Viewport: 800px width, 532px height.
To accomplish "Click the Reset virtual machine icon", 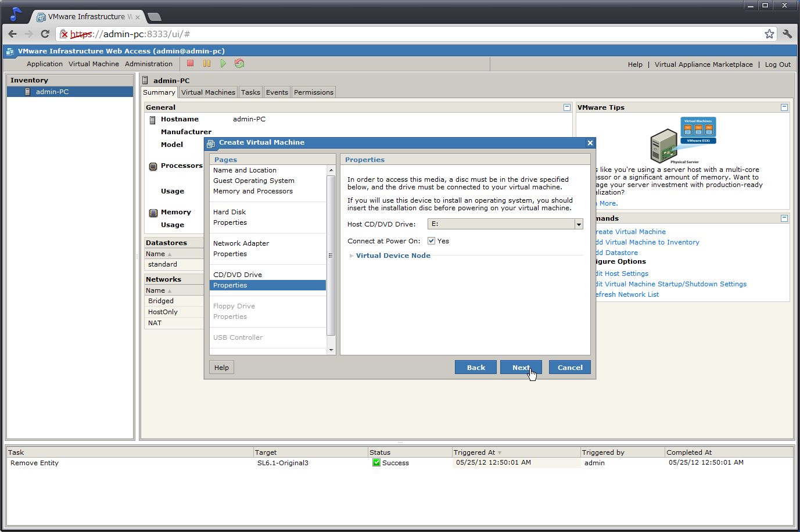I will click(239, 63).
